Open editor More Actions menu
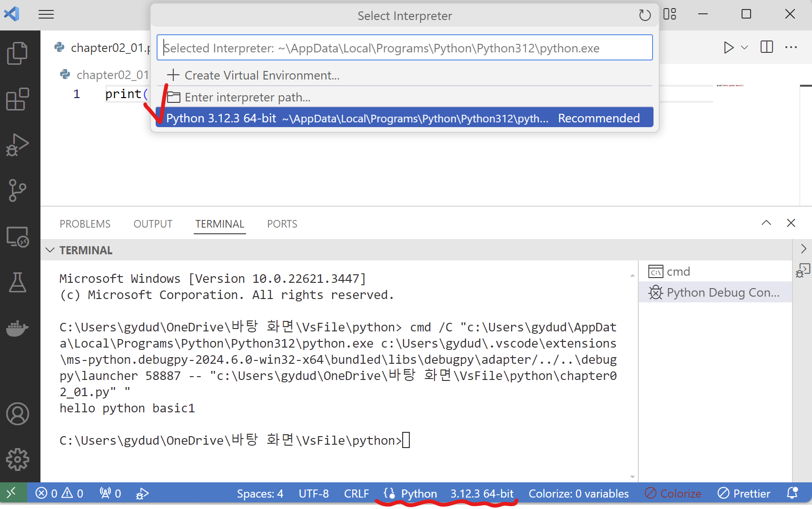The height and width of the screenshot is (509, 812). 791,47
